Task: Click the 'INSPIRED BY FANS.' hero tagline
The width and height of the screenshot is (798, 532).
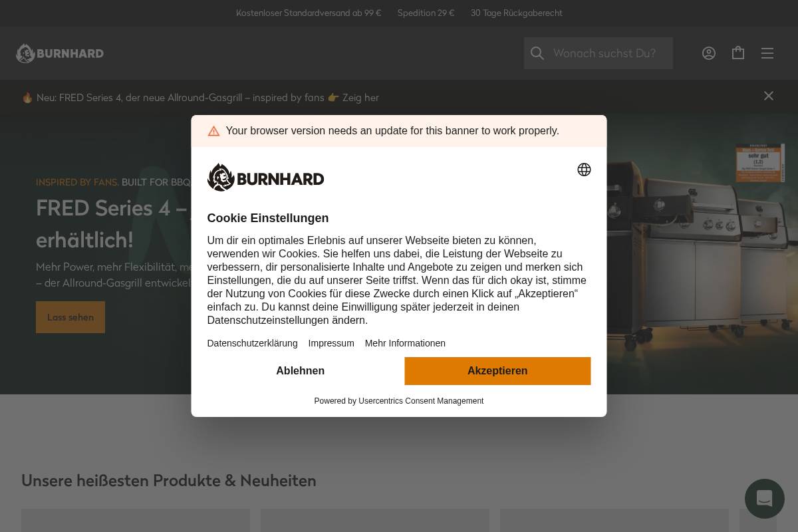Action: pyautogui.click(x=77, y=182)
